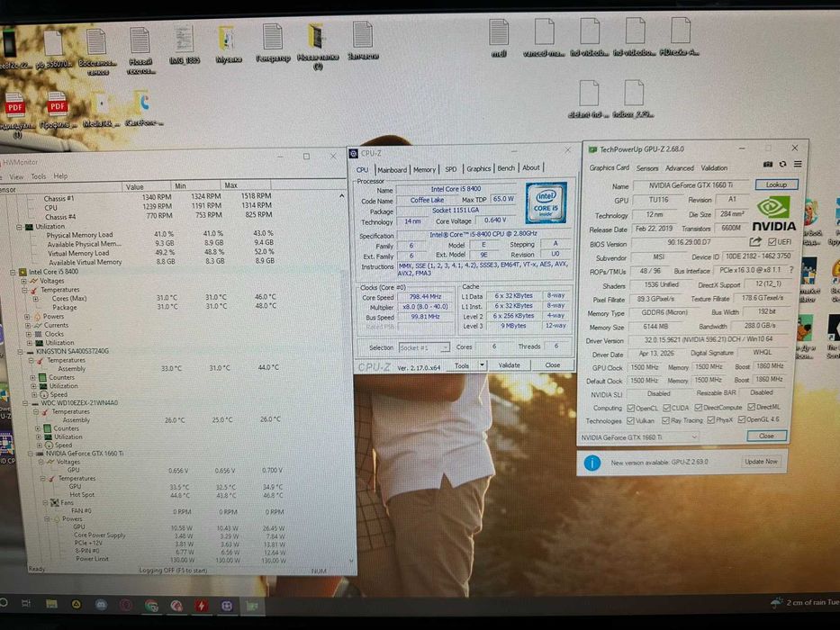Switch to the Mainboard tab in CPU-Z
Screen dimensions: 840x630
point(392,170)
